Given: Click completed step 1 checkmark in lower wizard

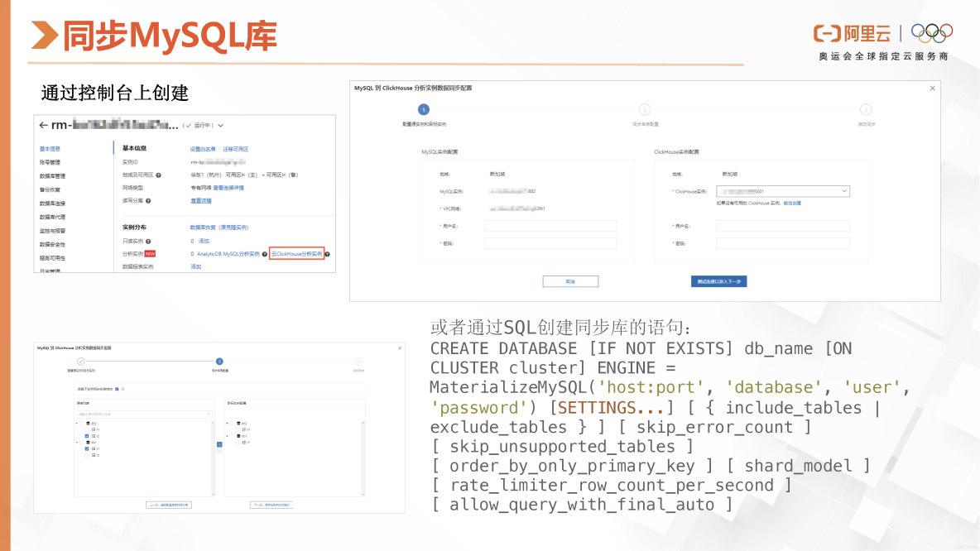Looking at the screenshot, I should [80, 361].
